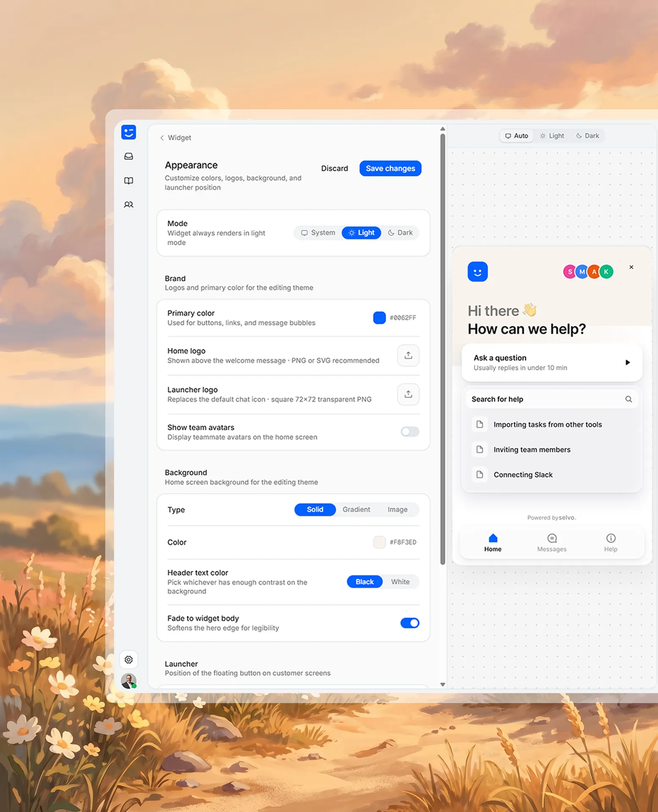658x812 pixels.
Task: Click the user profile avatar
Action: pyautogui.click(x=129, y=681)
